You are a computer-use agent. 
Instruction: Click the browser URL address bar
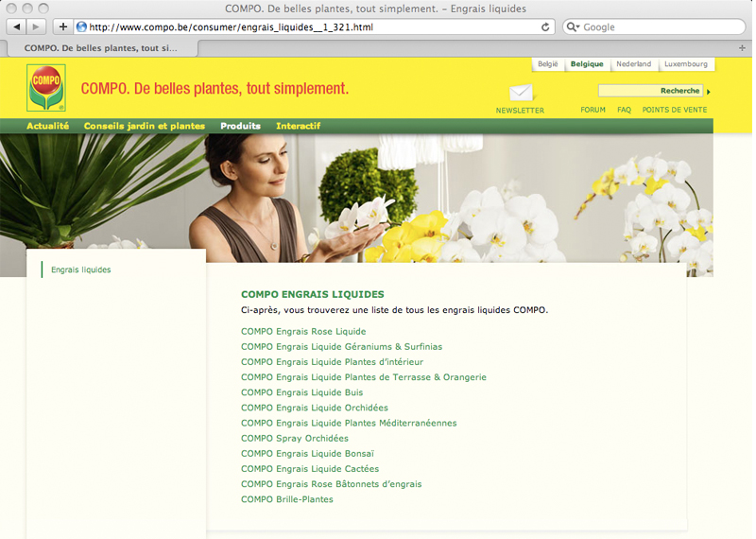pos(312,26)
